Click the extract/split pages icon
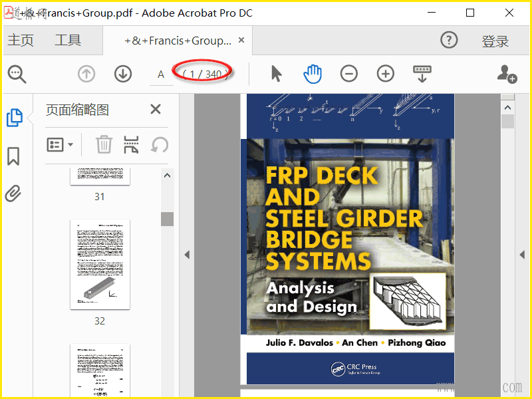The image size is (532, 399). tap(131, 144)
